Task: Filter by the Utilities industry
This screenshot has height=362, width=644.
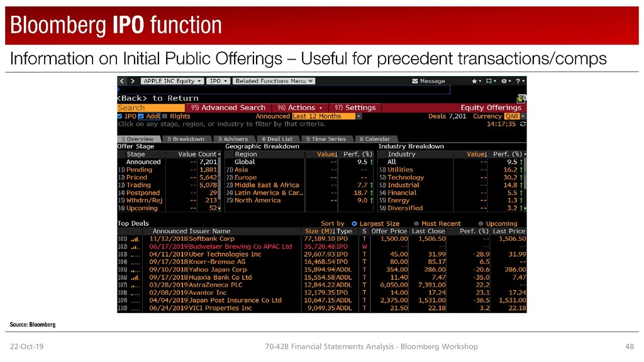Action: click(400, 170)
